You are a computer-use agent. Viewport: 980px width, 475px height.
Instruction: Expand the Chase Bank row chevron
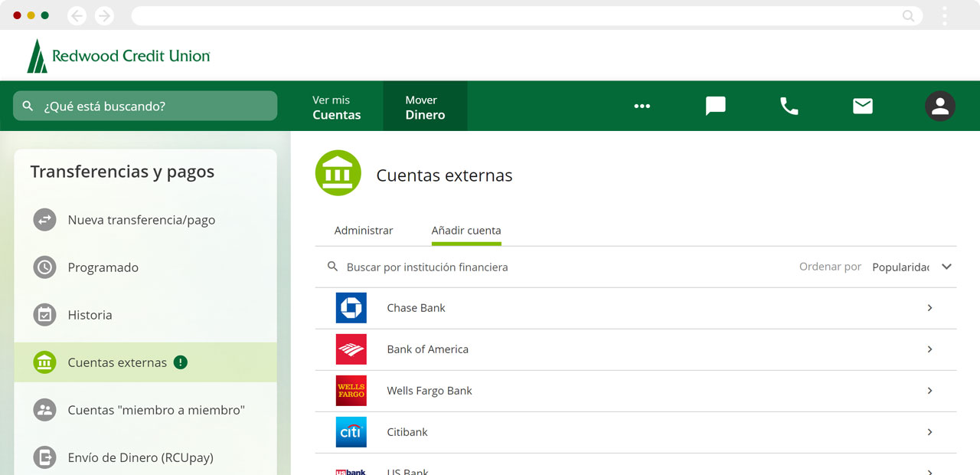coord(929,308)
